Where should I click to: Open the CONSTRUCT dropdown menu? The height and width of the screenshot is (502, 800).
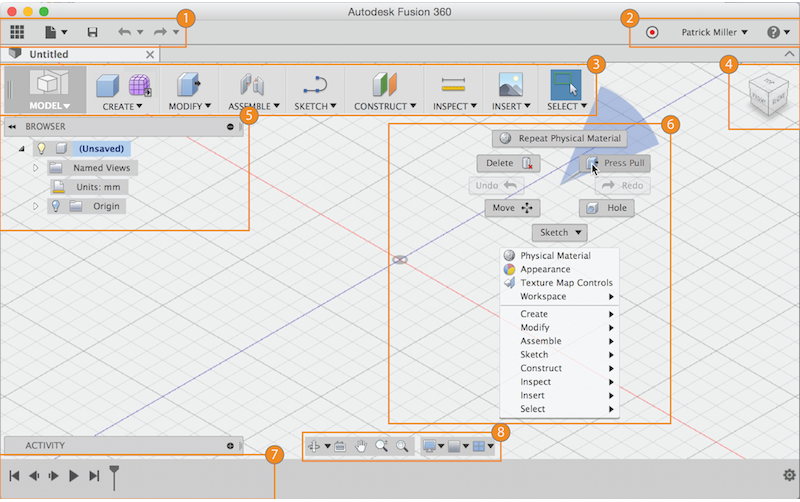(x=385, y=106)
